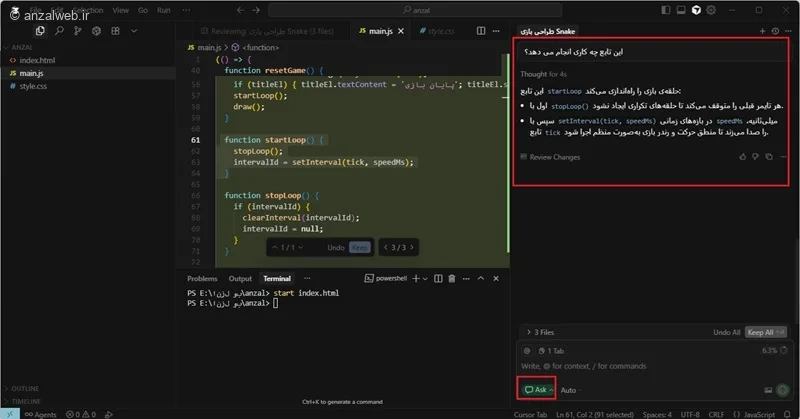Image resolution: width=800 pixels, height=419 pixels.
Task: Copy the chat response
Action: [768, 157]
